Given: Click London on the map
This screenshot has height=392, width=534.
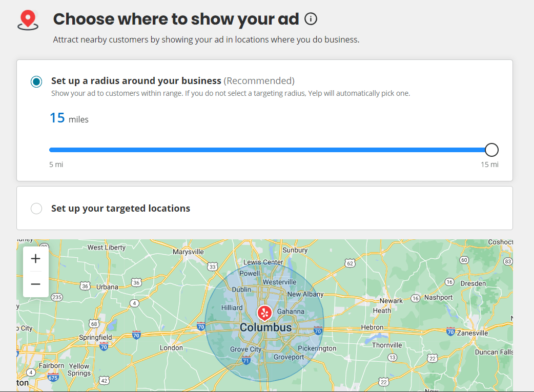Looking at the screenshot, I should (171, 348).
